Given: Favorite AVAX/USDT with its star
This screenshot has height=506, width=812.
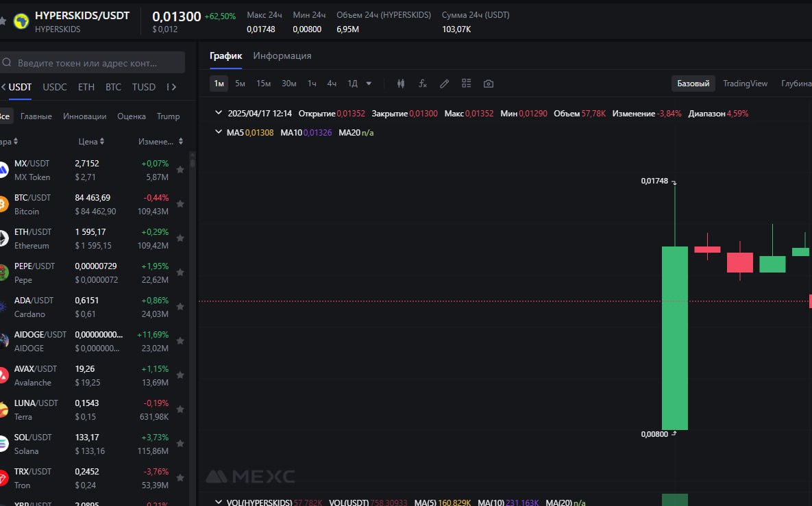Looking at the screenshot, I should pyautogui.click(x=180, y=375).
